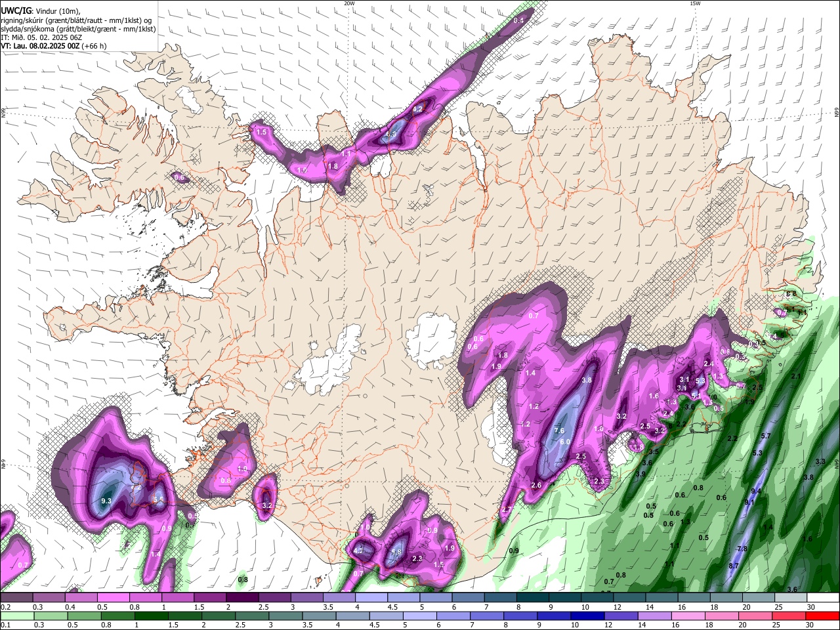
Task: Click the 4.2 value on the north coast
Action: [x=417, y=109]
